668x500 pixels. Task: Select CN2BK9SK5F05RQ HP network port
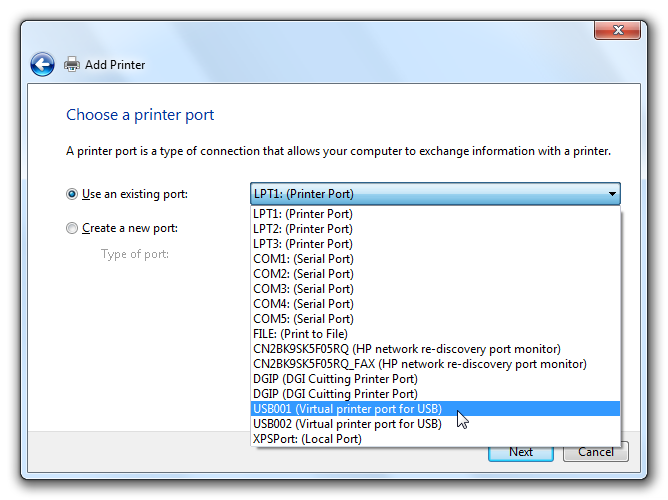(x=406, y=349)
